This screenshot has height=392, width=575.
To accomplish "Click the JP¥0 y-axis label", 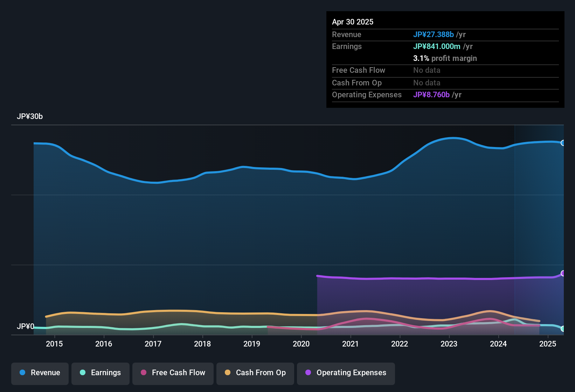I will (26, 327).
